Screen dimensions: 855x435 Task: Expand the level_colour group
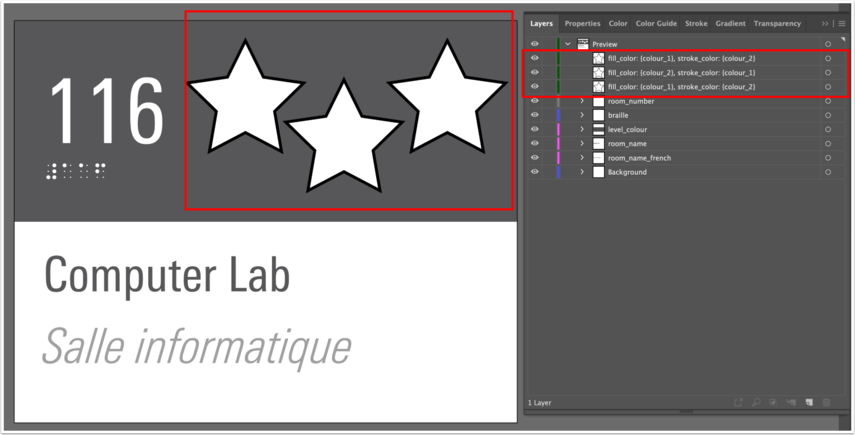(582, 129)
